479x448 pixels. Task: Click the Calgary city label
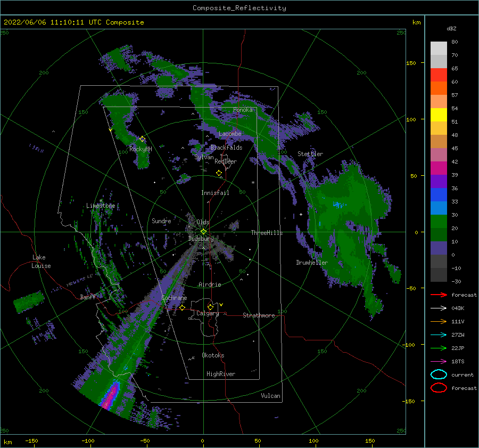click(x=208, y=313)
